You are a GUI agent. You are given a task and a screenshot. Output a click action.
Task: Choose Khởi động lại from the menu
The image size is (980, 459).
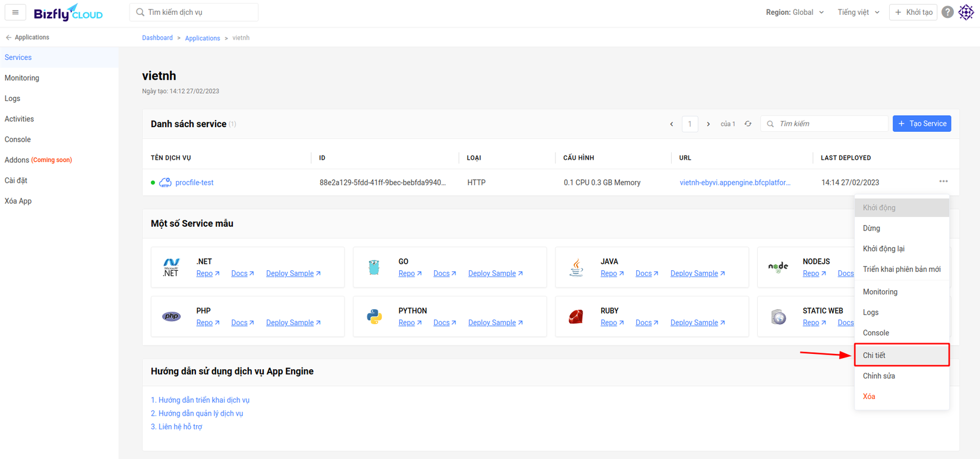[x=902, y=249]
